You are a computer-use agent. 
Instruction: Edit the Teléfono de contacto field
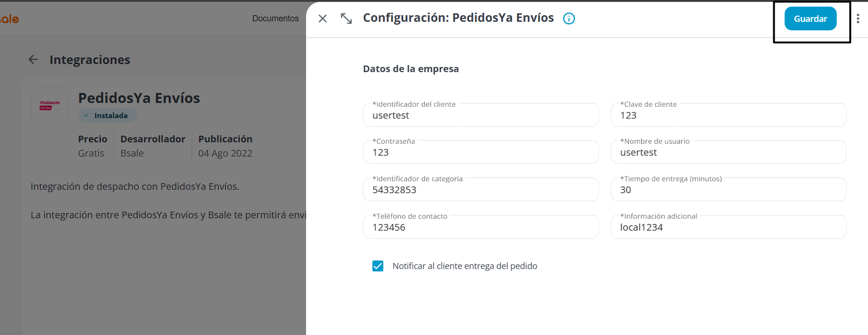(x=480, y=227)
